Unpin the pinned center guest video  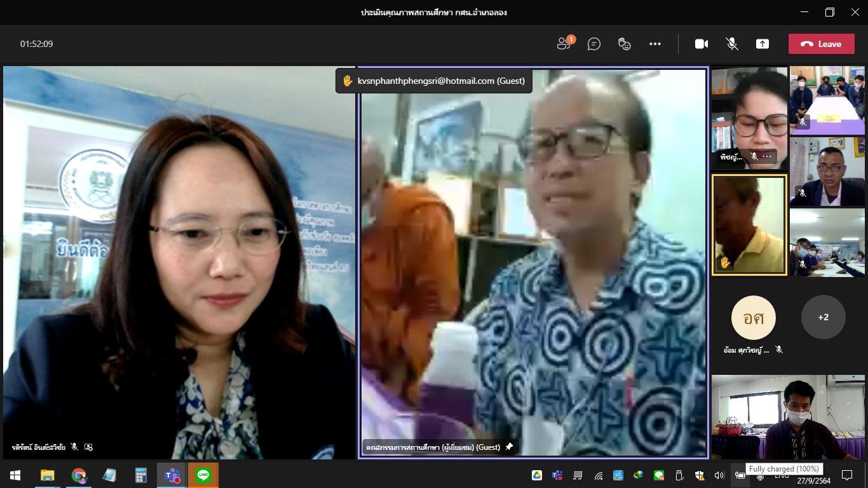[x=509, y=447]
